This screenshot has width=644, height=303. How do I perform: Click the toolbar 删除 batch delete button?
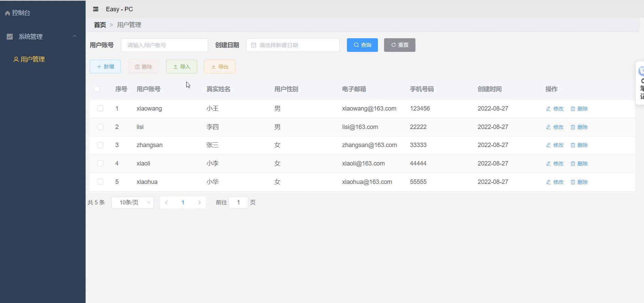[143, 67]
